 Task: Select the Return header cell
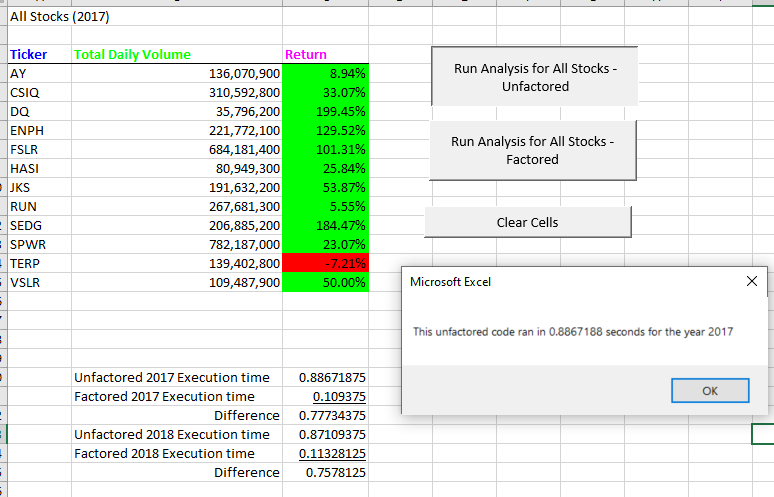325,54
